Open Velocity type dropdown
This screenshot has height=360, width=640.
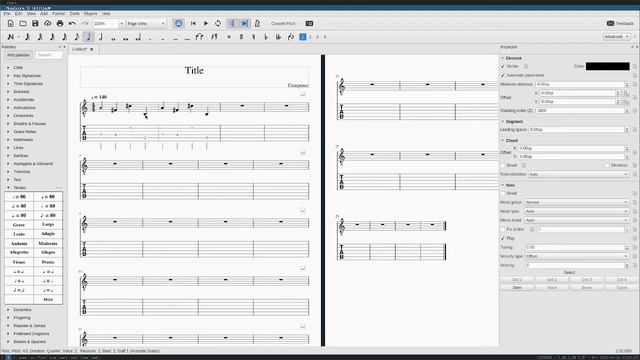click(x=576, y=256)
